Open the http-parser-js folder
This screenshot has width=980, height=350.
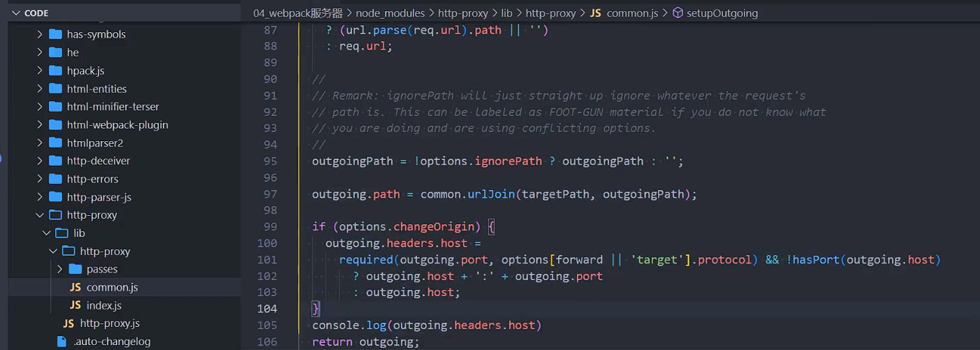[99, 197]
